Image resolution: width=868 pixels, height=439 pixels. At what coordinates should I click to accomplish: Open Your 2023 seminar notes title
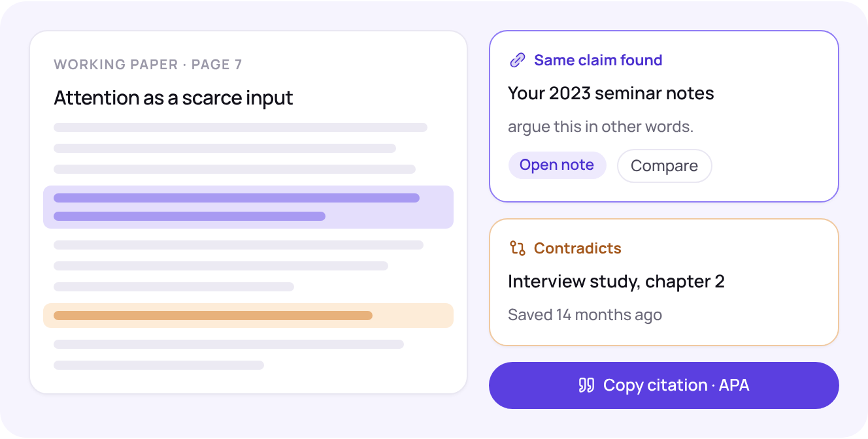click(x=611, y=93)
